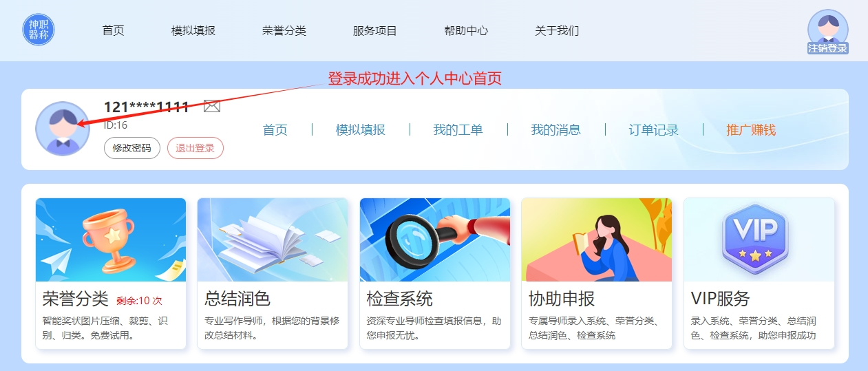Click the 神职器称 logo icon
This screenshot has height=371, width=868.
pos(39,30)
